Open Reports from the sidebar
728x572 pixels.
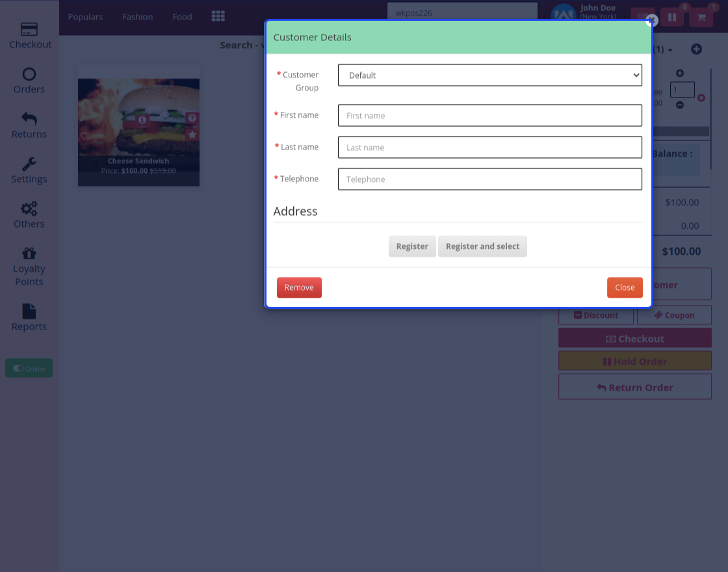point(29,317)
